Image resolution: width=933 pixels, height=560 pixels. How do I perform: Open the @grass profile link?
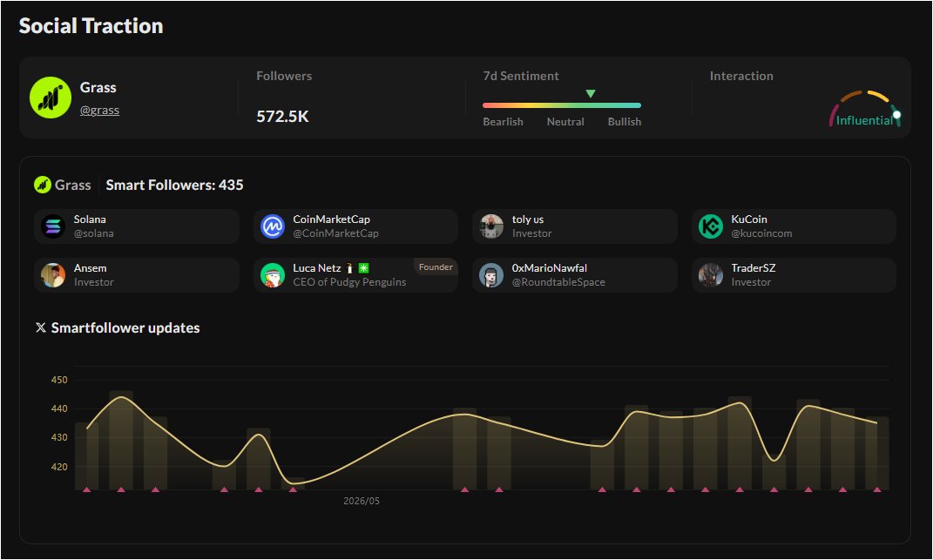(99, 110)
